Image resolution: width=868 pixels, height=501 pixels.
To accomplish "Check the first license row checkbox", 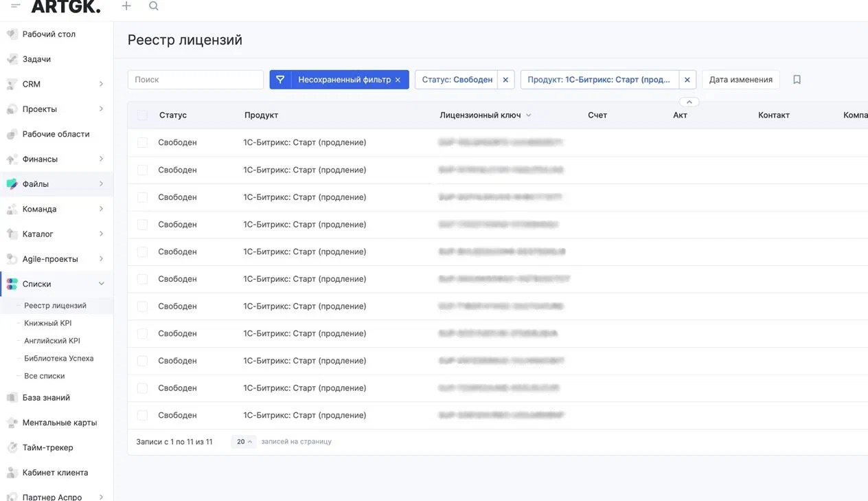I will (142, 143).
